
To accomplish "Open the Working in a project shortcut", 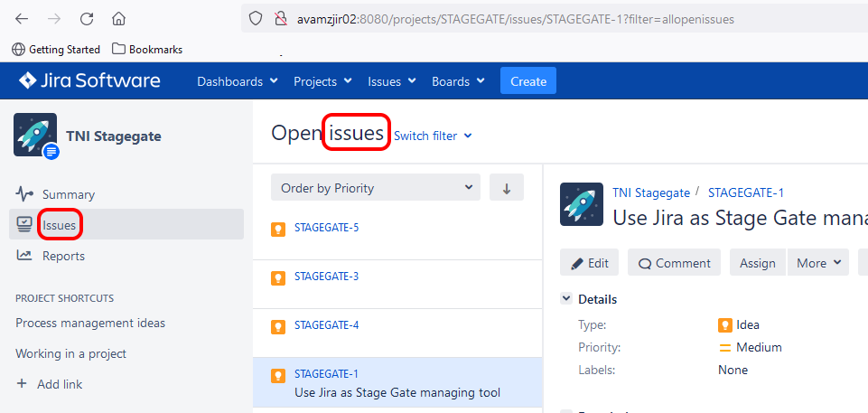I will tap(70, 353).
